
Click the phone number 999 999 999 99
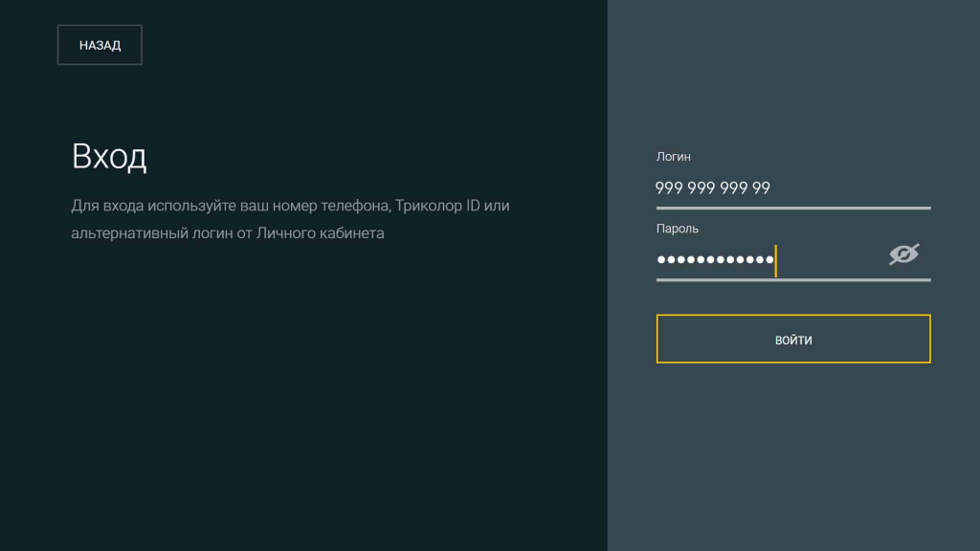[x=713, y=188]
